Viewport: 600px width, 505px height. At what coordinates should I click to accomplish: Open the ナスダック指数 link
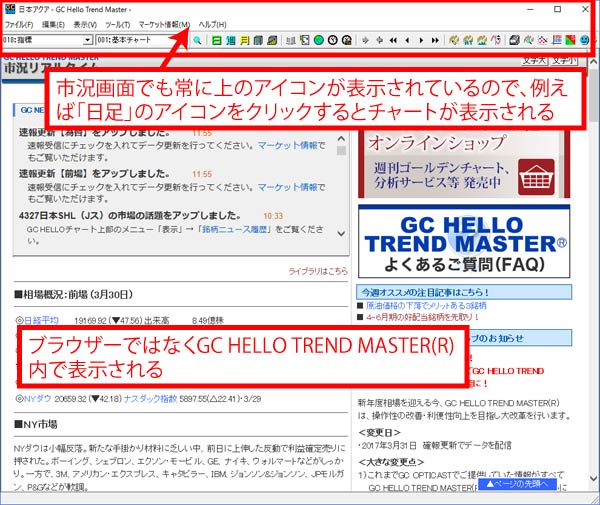(x=150, y=399)
